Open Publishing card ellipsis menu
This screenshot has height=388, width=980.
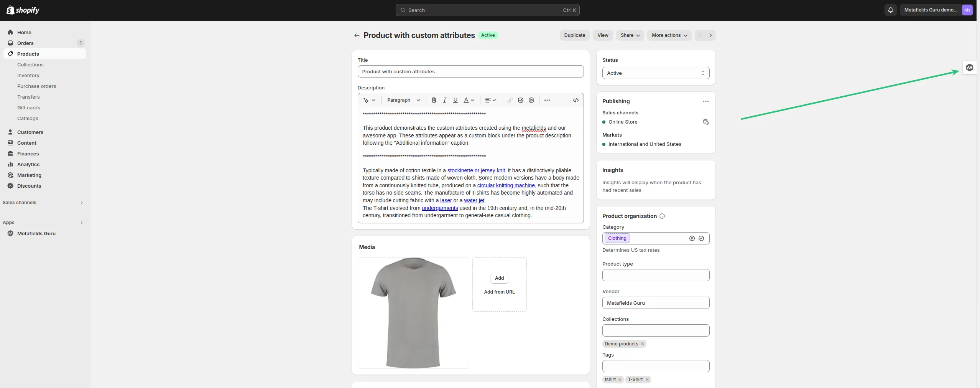click(x=705, y=101)
